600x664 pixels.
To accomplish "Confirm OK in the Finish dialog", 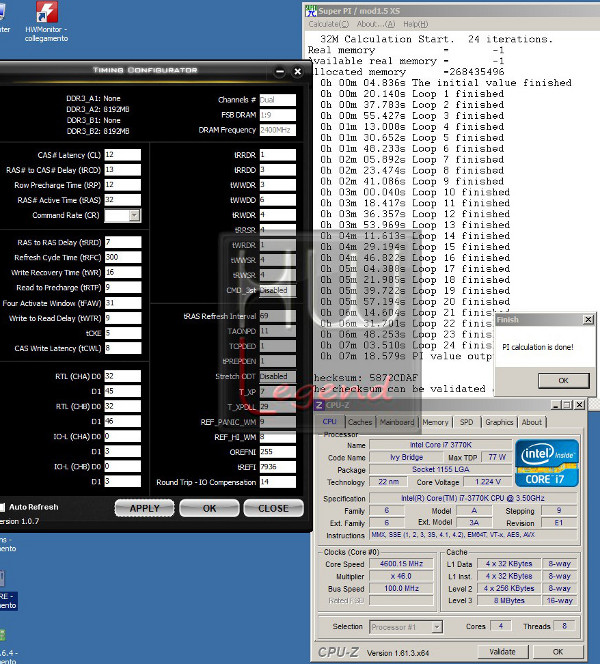I will 564,380.
